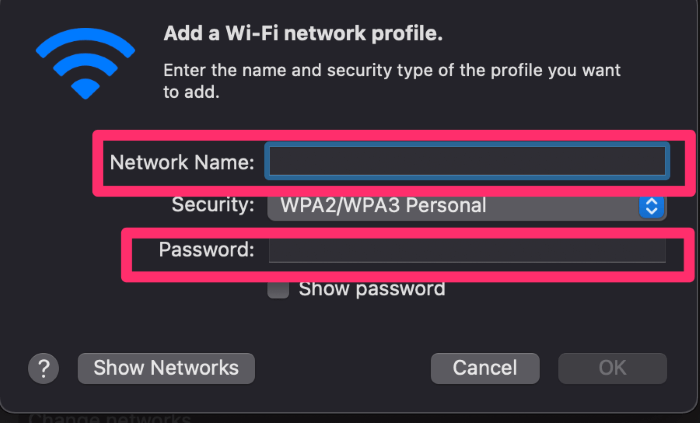Click inside the Password field

pyautogui.click(x=467, y=250)
